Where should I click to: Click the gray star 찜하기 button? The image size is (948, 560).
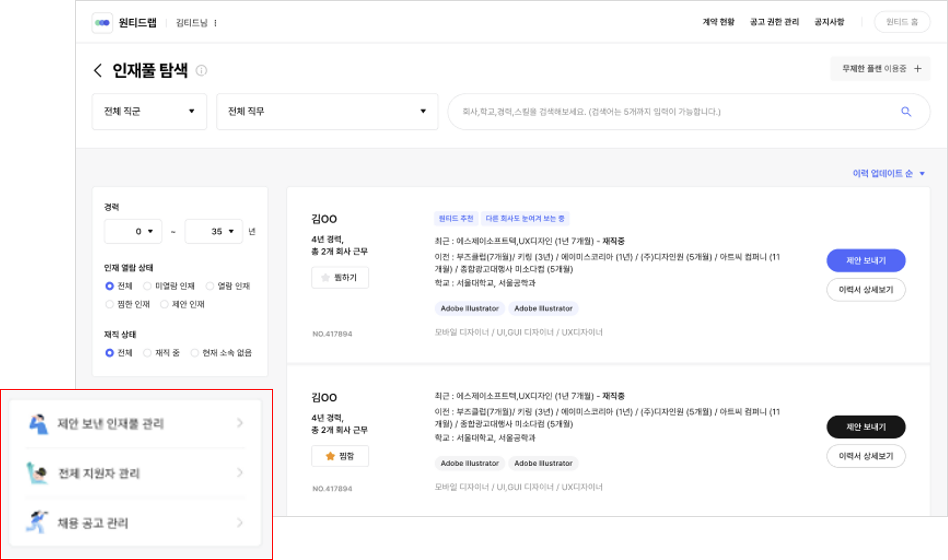click(340, 278)
